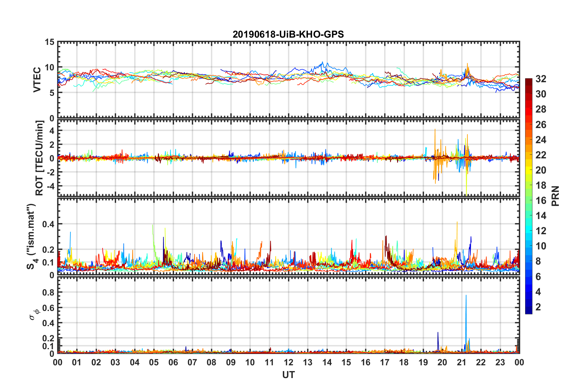
Task: Click the S4 ("ism.mat") axis label
Action: [x=31, y=237]
